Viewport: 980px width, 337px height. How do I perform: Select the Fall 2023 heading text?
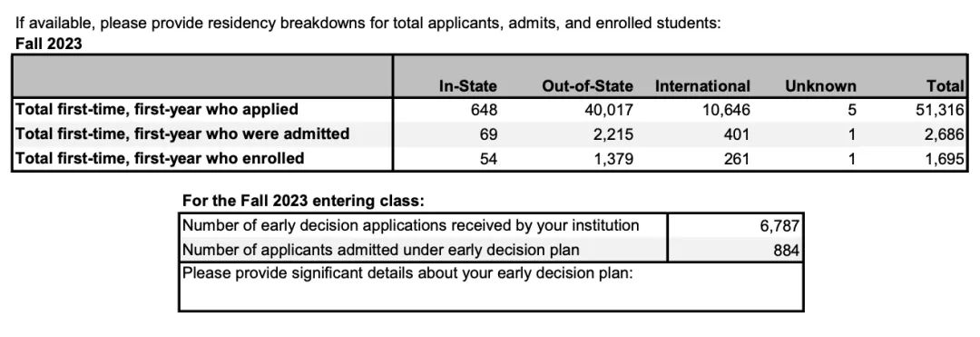point(48,45)
